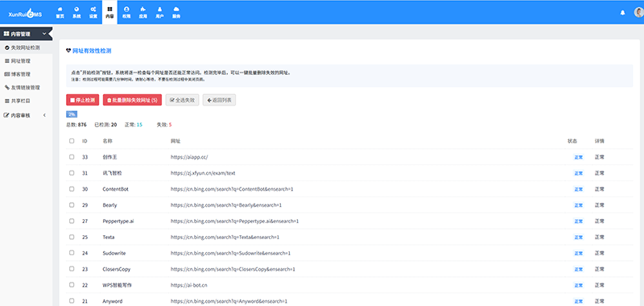
Task: Go to 首页 home in top navigation
Action: (x=60, y=12)
